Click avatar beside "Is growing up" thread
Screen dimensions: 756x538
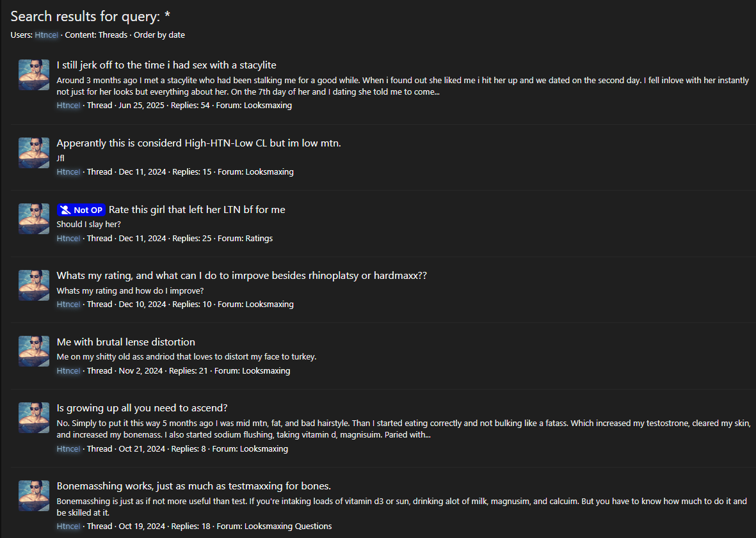pos(34,418)
